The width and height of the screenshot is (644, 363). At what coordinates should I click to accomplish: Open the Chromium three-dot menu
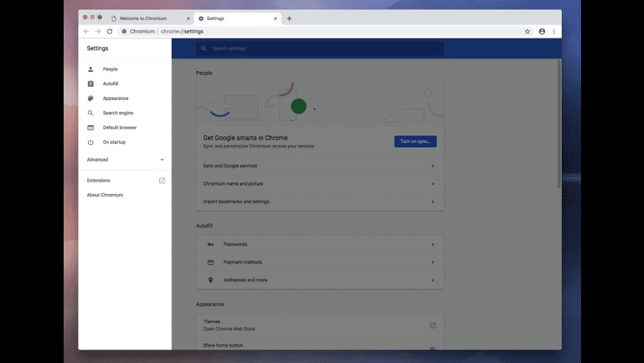tap(554, 31)
